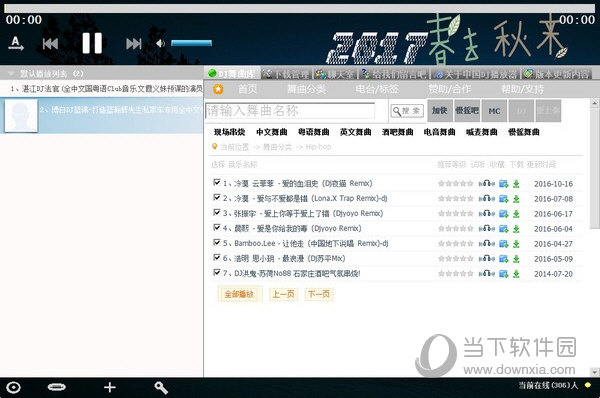
Task: Open the 现场串烧 category link
Action: coord(229,132)
